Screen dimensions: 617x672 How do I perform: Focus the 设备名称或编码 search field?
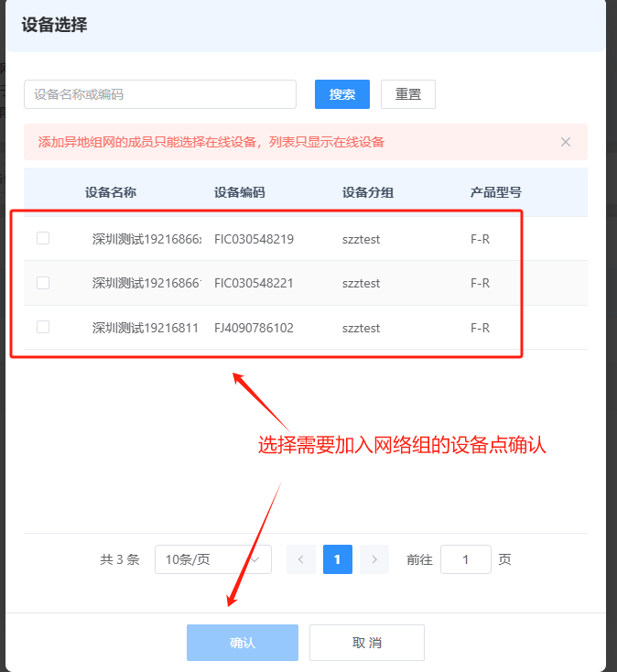[x=160, y=94]
